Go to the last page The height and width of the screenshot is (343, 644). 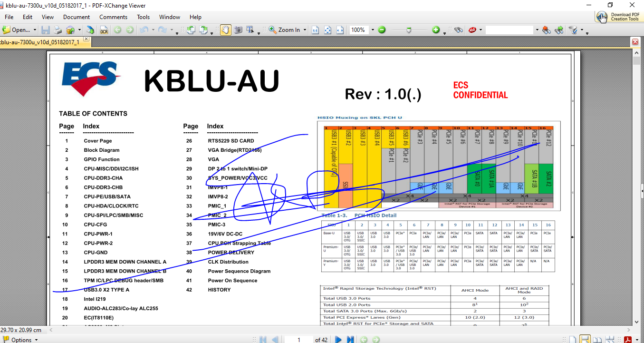coord(350,340)
